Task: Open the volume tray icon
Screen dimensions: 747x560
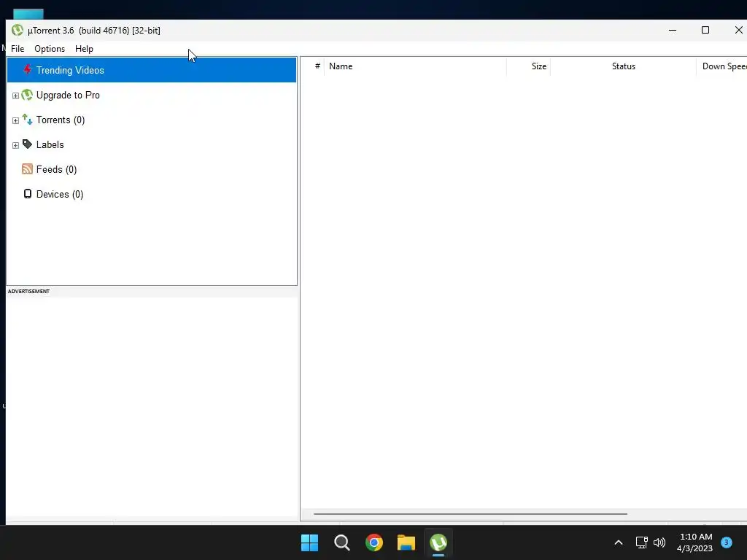Action: (659, 542)
